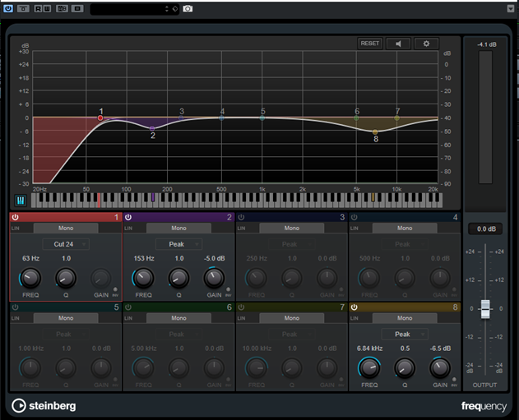Screen dimensions: 519x420
Task: Click the Mono channel tab of band 8
Action: (x=404, y=318)
